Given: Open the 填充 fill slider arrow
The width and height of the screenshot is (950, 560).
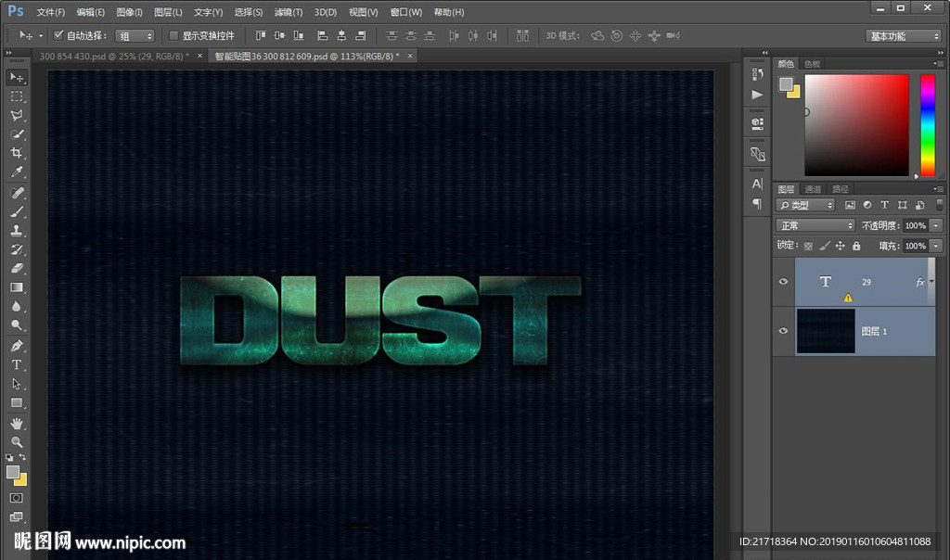Looking at the screenshot, I should [x=936, y=246].
